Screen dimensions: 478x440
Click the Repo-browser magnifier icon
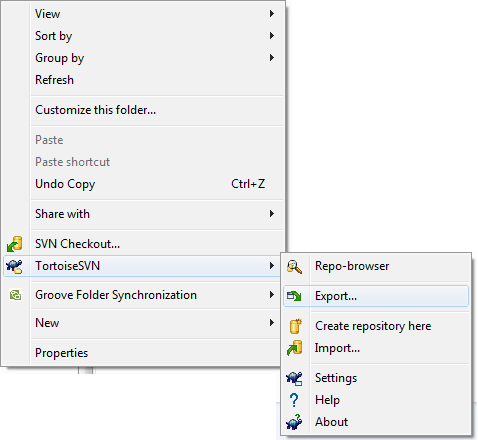(294, 266)
